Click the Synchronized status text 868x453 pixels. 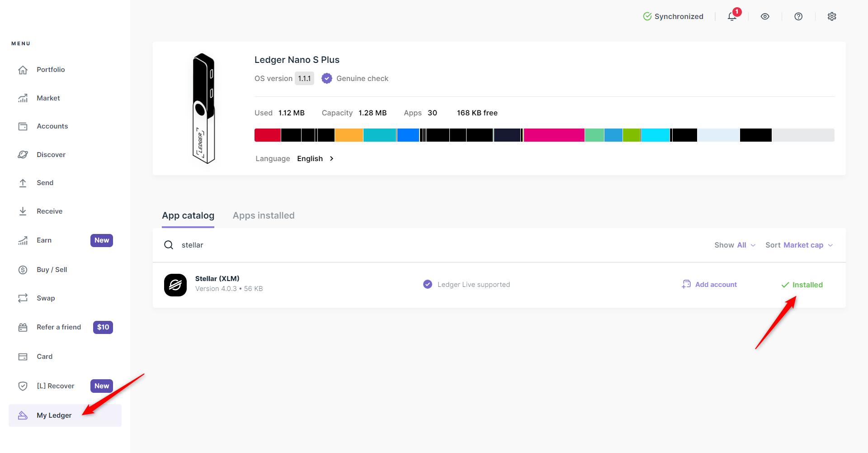pyautogui.click(x=679, y=16)
